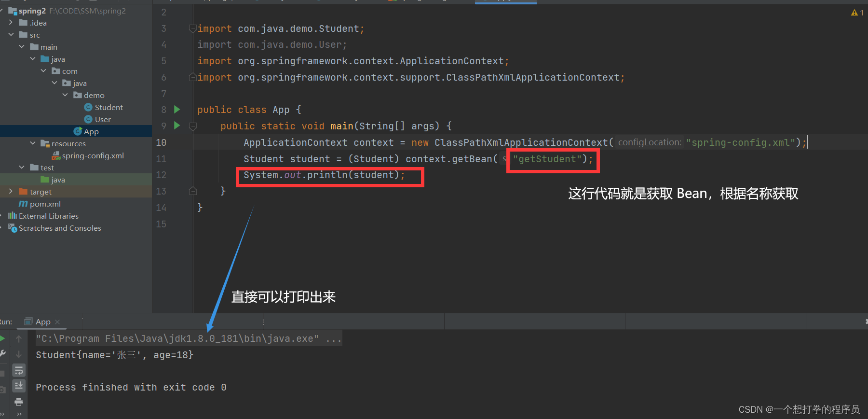Select External Libraries in the project tree

pyautogui.click(x=49, y=216)
